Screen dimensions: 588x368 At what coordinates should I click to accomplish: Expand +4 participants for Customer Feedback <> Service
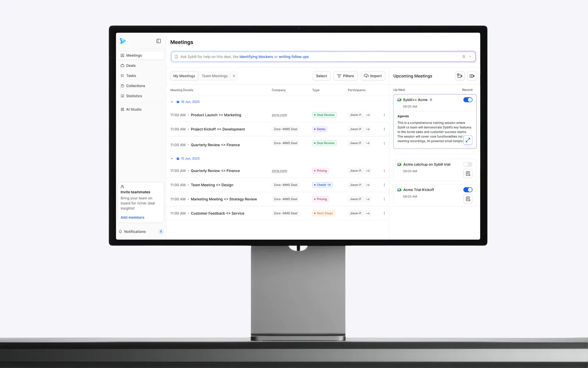368,213
